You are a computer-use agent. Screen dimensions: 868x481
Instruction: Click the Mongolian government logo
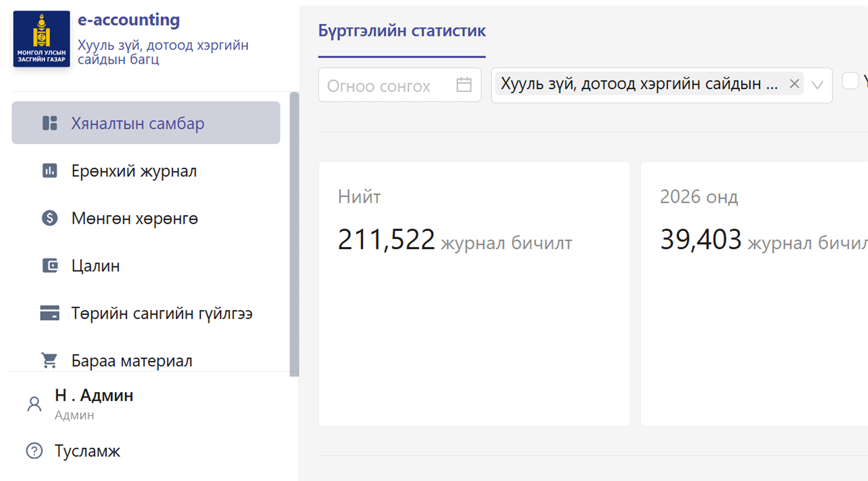[41, 39]
